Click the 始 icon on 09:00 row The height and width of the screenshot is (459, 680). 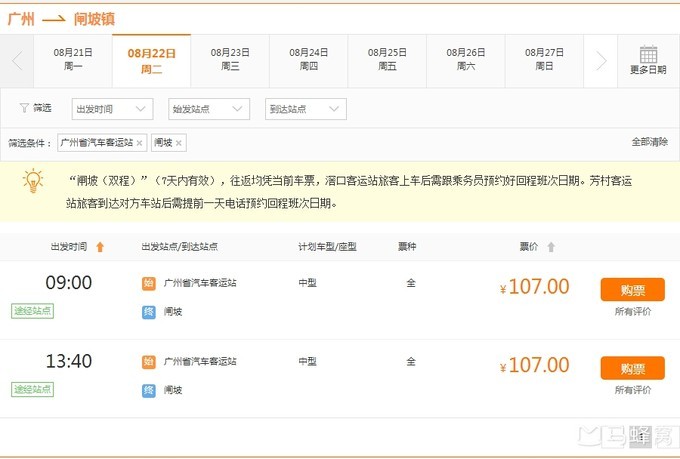pyautogui.click(x=149, y=284)
